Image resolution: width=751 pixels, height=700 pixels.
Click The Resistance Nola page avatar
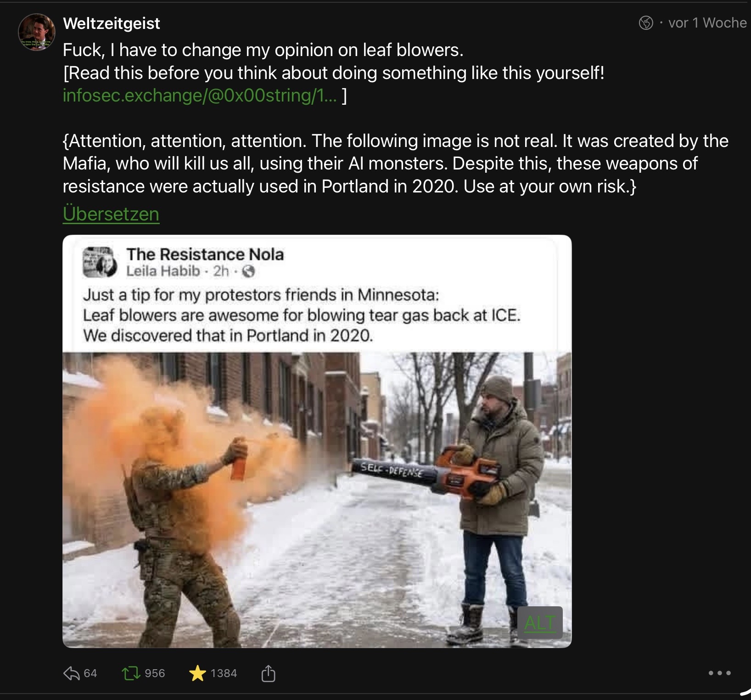coord(100,263)
